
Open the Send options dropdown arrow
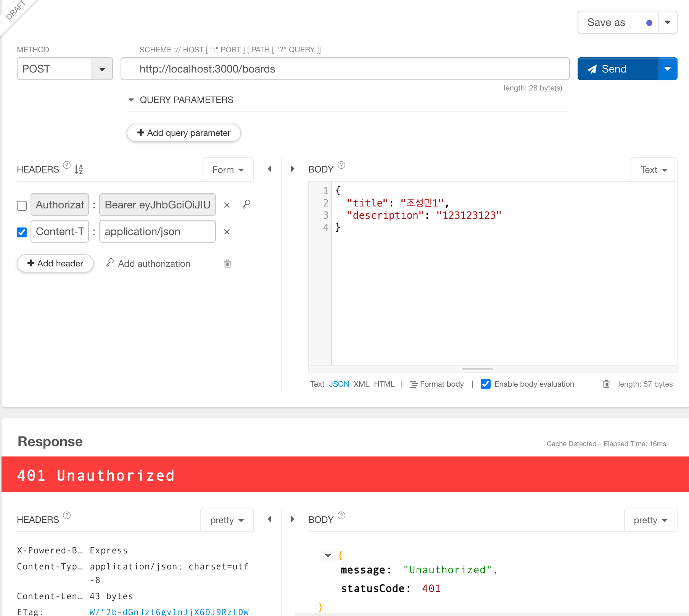click(x=668, y=69)
